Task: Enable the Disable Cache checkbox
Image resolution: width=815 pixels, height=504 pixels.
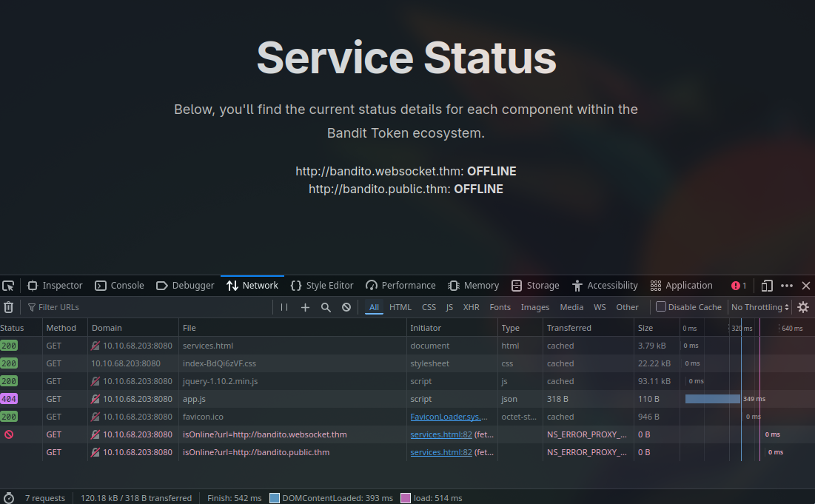Action: (661, 307)
